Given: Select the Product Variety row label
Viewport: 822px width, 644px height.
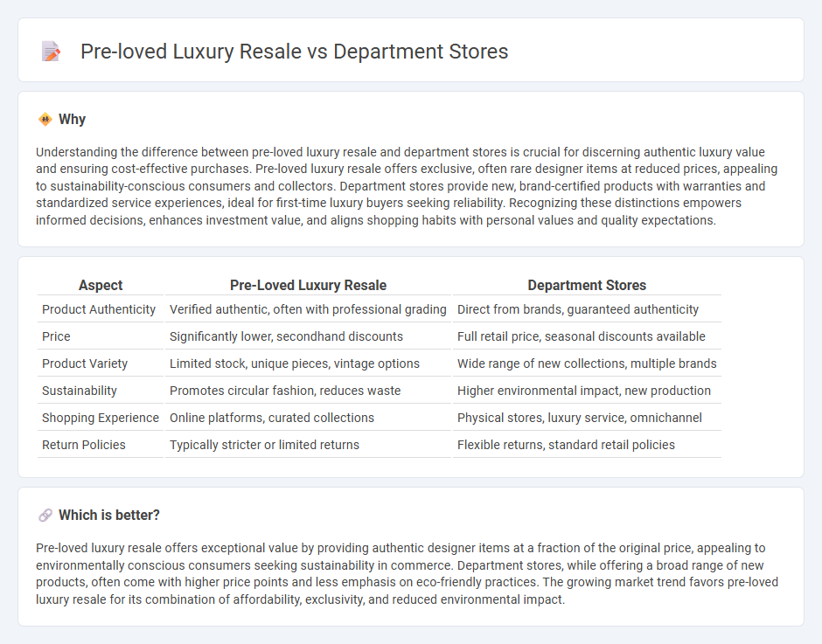Looking at the screenshot, I should (x=85, y=364).
